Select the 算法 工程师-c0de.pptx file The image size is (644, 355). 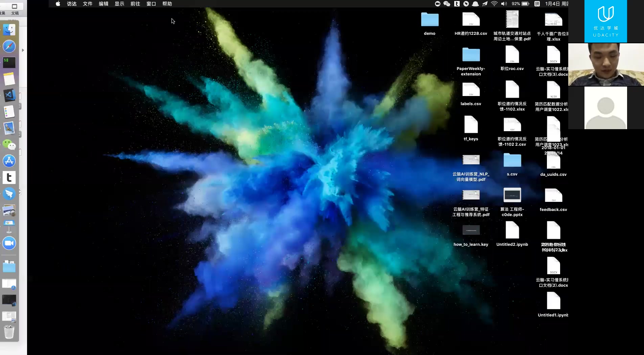(512, 195)
